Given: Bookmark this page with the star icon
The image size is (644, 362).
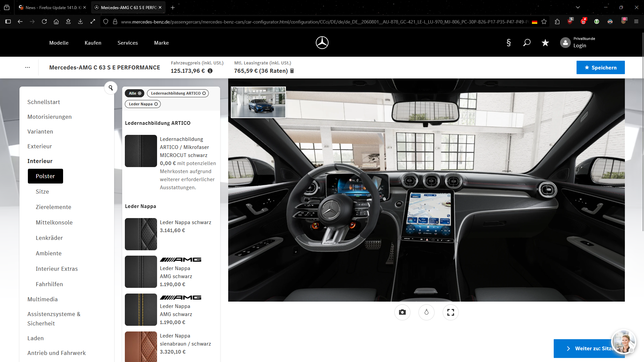Looking at the screenshot, I should [544, 21].
